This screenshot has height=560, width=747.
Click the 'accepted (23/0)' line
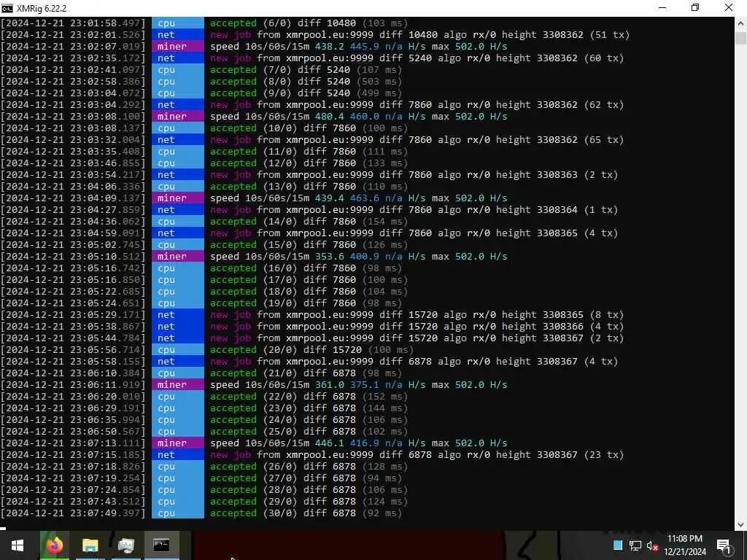pyautogui.click(x=309, y=408)
